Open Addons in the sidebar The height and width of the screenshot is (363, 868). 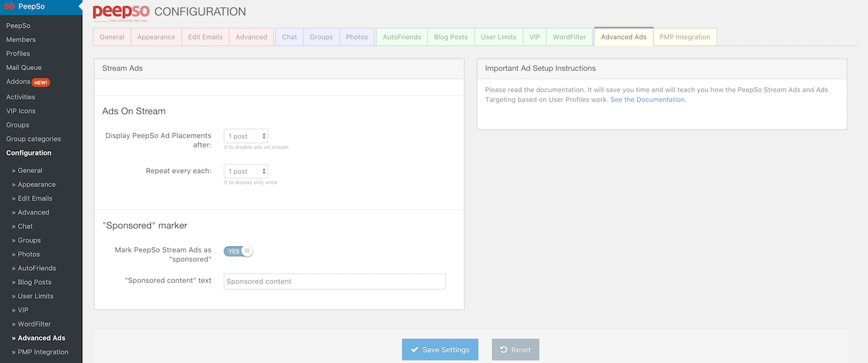18,82
